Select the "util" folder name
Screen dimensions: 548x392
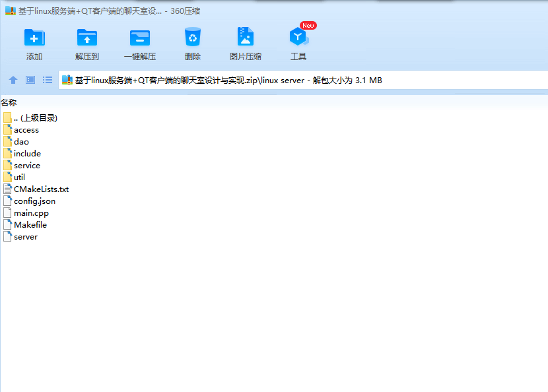click(x=19, y=177)
